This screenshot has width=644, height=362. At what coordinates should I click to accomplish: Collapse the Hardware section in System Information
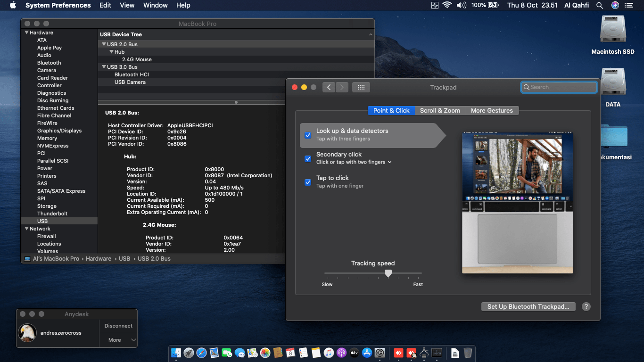pyautogui.click(x=27, y=32)
